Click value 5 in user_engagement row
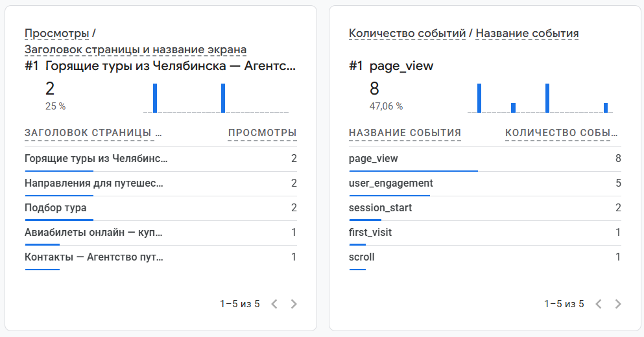644x337 pixels. coord(618,183)
